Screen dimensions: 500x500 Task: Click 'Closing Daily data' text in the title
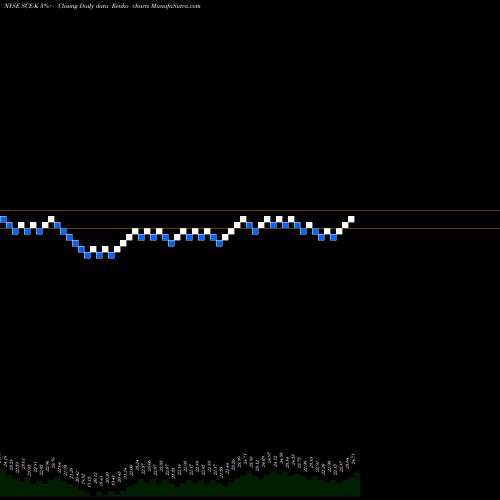point(83,6)
